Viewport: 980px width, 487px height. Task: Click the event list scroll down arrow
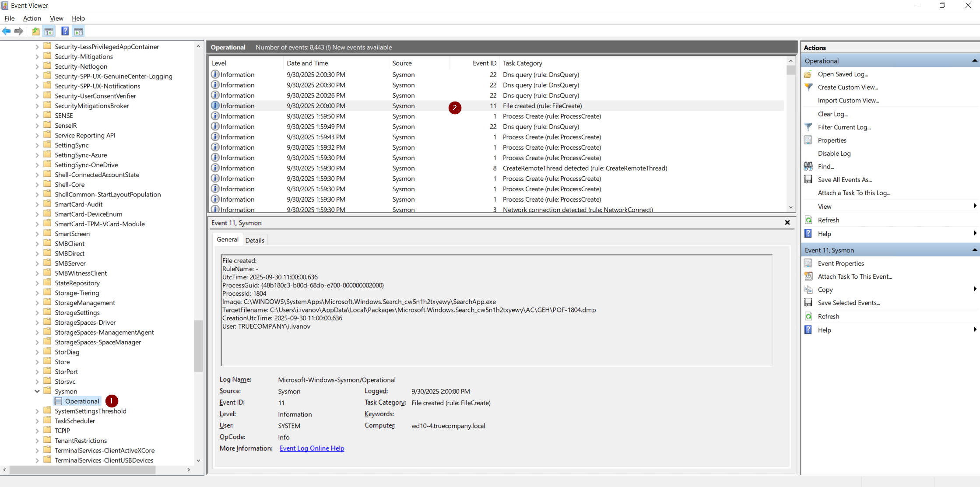pos(790,207)
